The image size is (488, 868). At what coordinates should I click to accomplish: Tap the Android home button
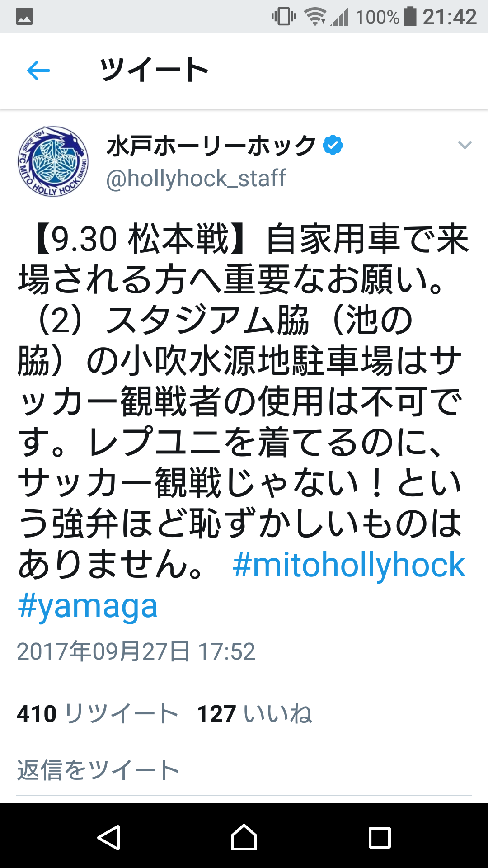(244, 837)
